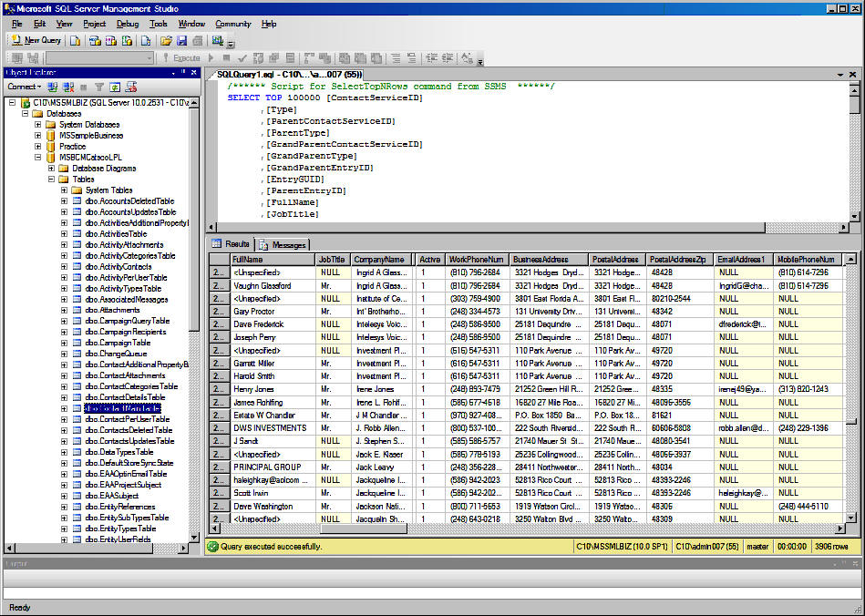Image resolution: width=865 pixels, height=616 pixels.
Task: Select dbo.ActivitiesTable in the tree
Action: tap(116, 234)
